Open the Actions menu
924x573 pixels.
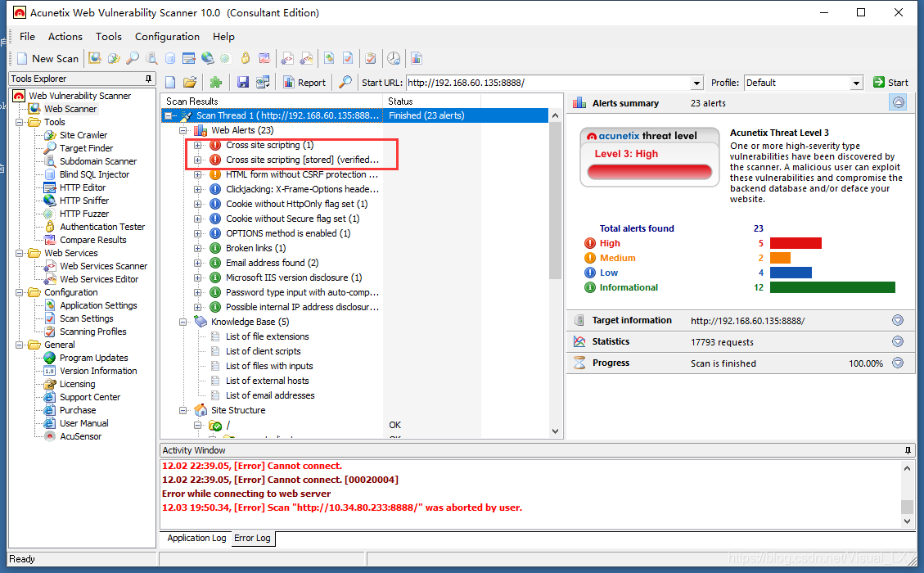(65, 37)
